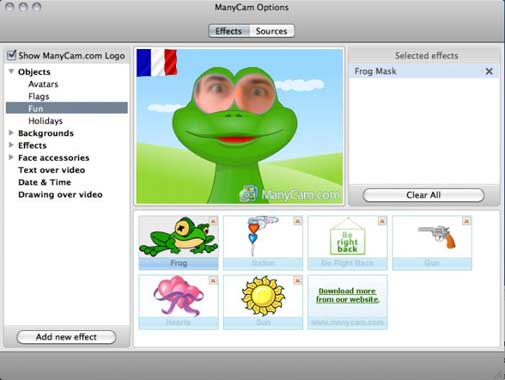This screenshot has height=380, width=505.
Task: Open Holidays under Objects
Action: 45,121
